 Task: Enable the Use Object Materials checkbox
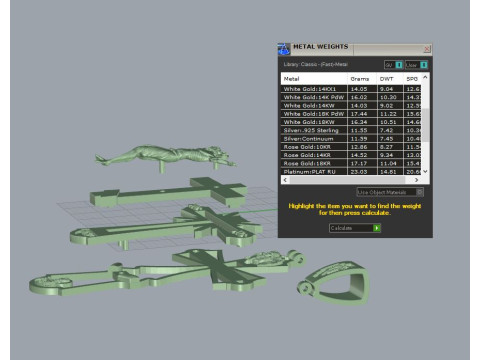420,192
